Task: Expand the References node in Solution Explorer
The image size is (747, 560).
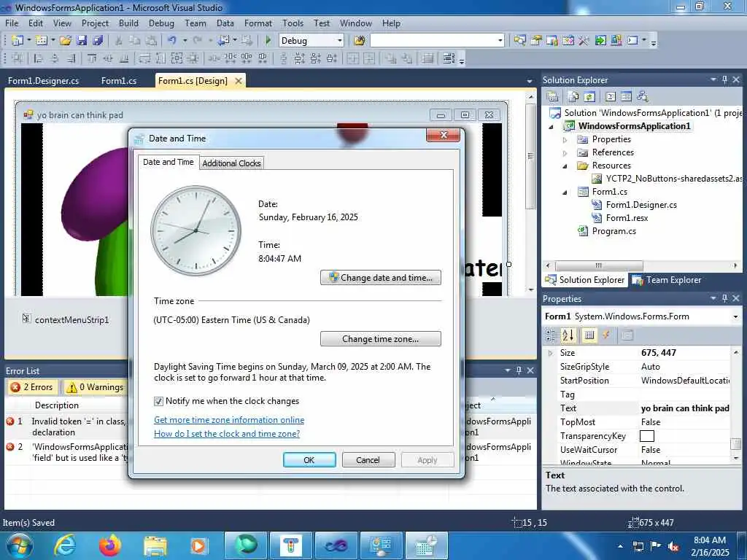Action: click(565, 153)
